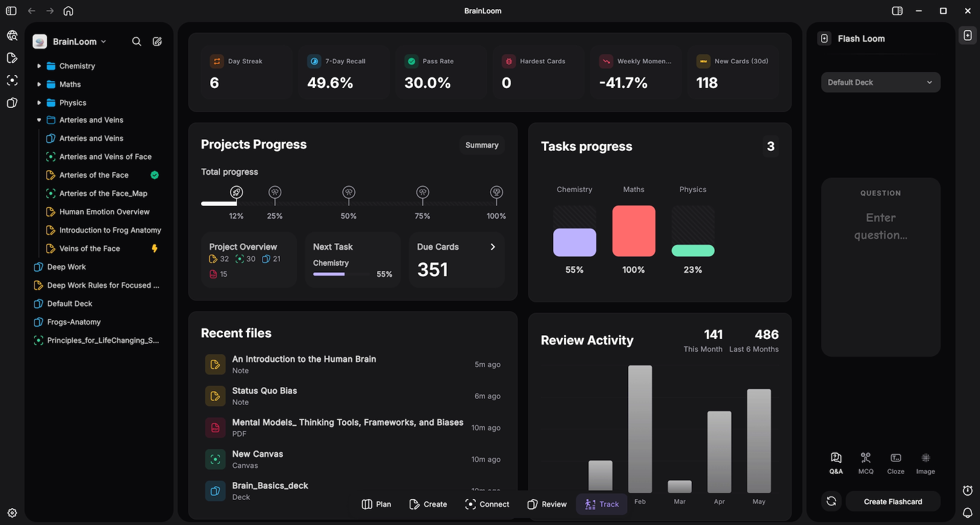Open Due Cards arrow
Viewport: 980px width, 525px height.
(x=493, y=247)
